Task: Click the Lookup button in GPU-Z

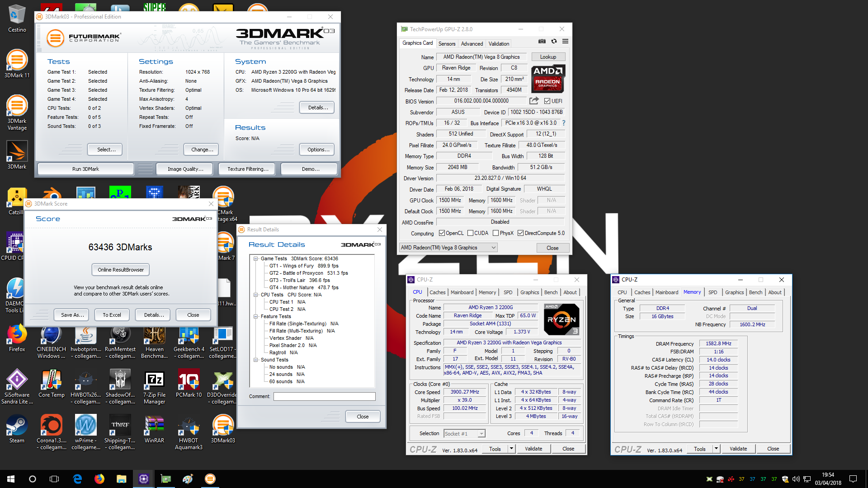Action: [x=548, y=57]
